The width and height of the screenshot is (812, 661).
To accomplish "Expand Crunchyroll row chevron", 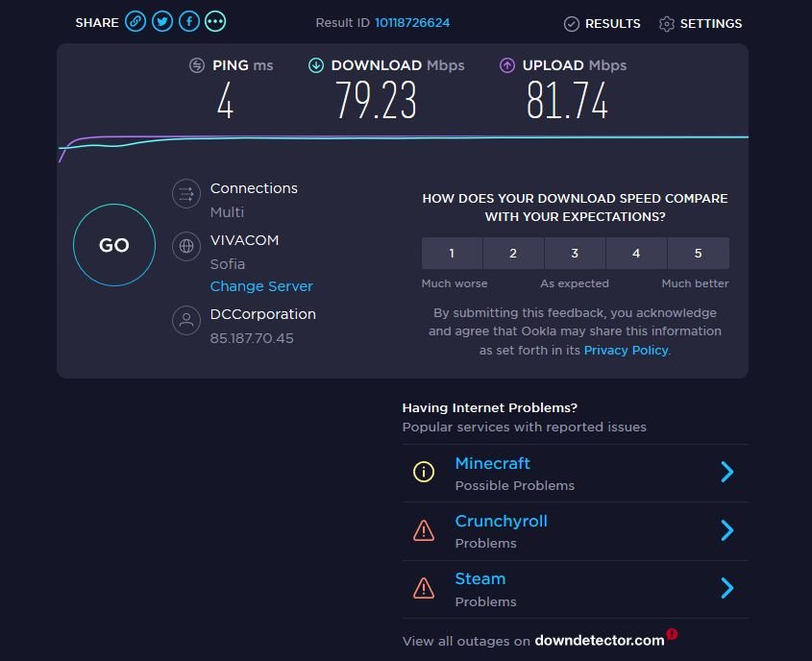I will (727, 530).
